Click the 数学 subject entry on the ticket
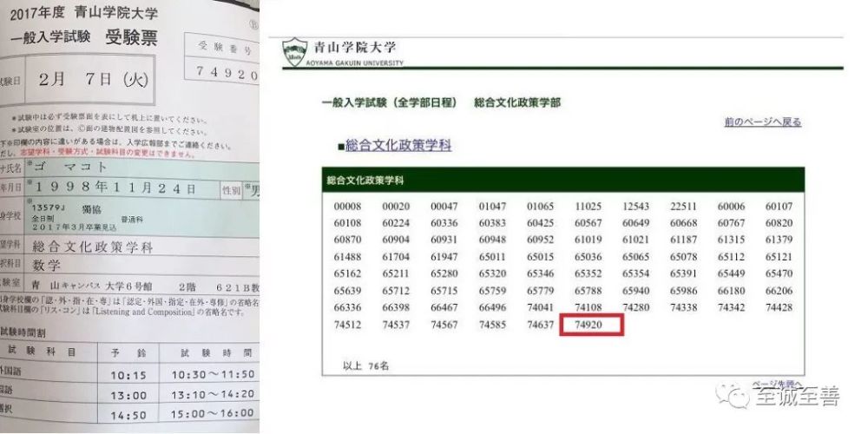 coord(47,266)
